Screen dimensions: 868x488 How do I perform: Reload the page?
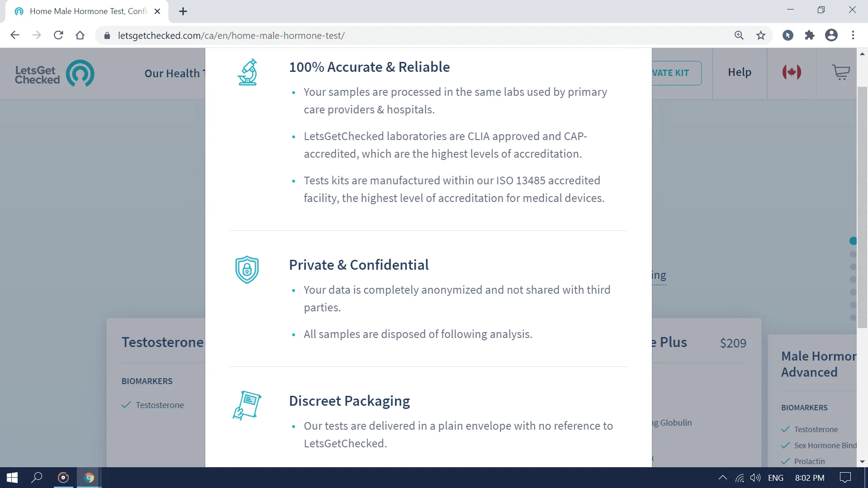click(58, 35)
